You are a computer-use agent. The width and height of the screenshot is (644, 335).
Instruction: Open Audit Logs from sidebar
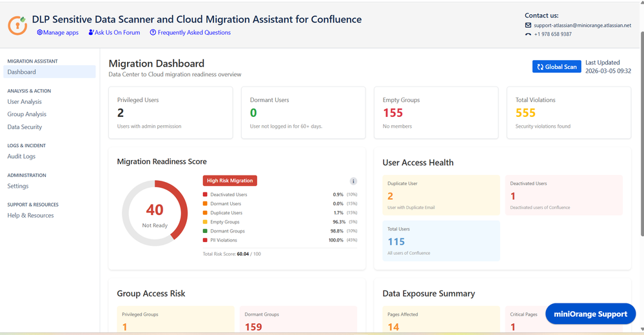pyautogui.click(x=21, y=156)
